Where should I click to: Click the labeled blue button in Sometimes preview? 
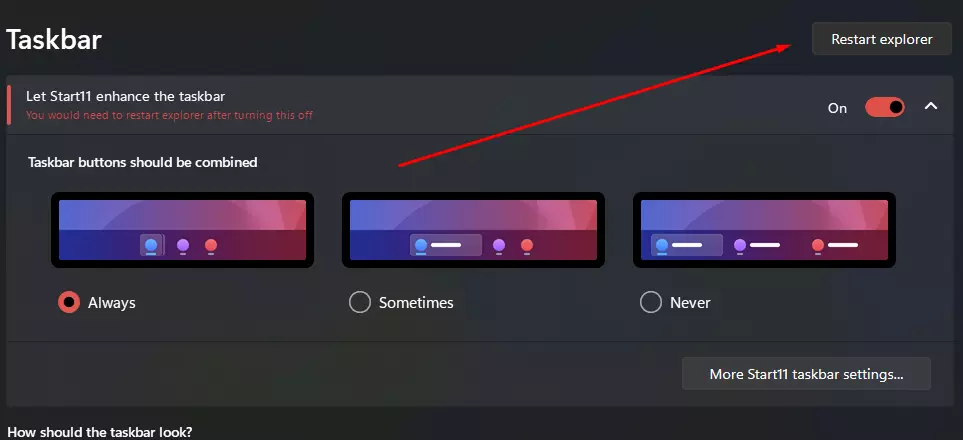point(446,246)
